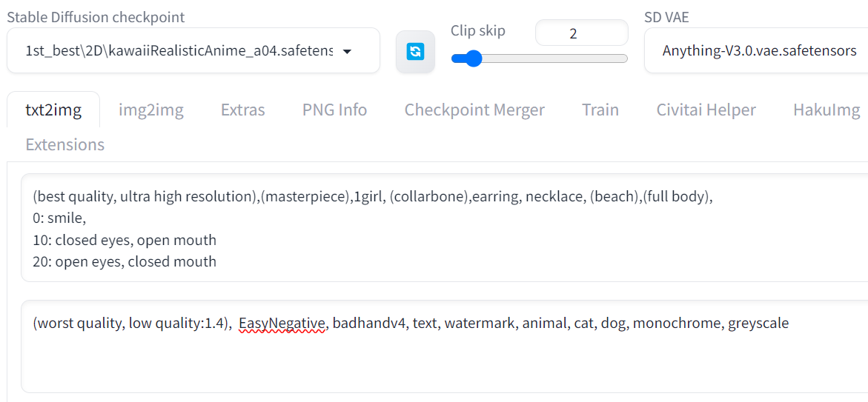
Task: Click the underlined word EasyNegative
Action: click(x=282, y=324)
